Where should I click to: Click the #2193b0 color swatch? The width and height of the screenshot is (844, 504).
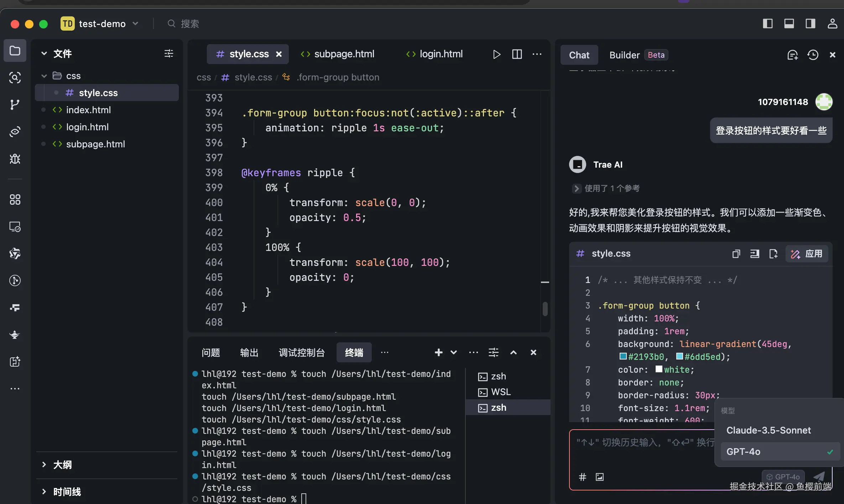pyautogui.click(x=623, y=357)
